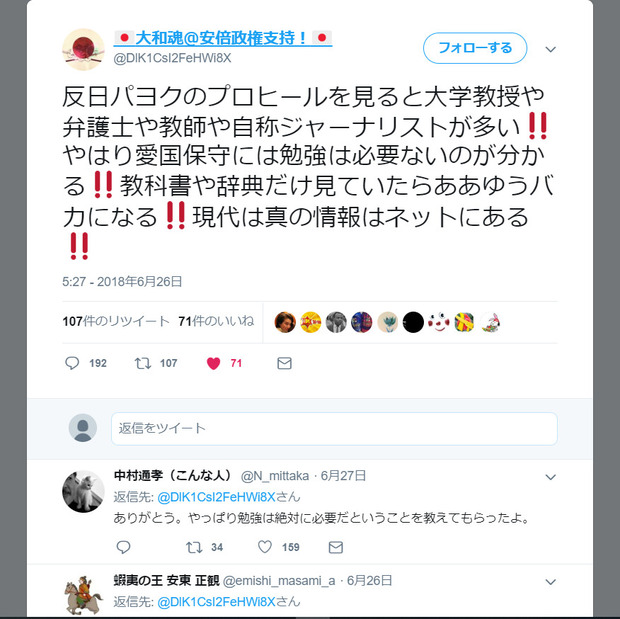The width and height of the screenshot is (620, 619).
Task: Click the 返信をツイート reply field
Action: point(334,428)
